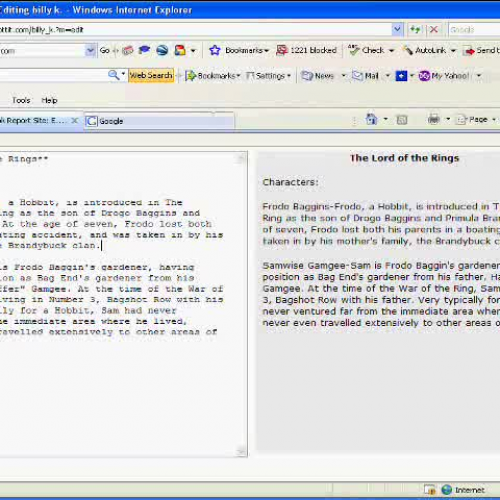The height and width of the screenshot is (500, 500).
Task: Click inside the wiki edit text area
Action: coord(118,304)
